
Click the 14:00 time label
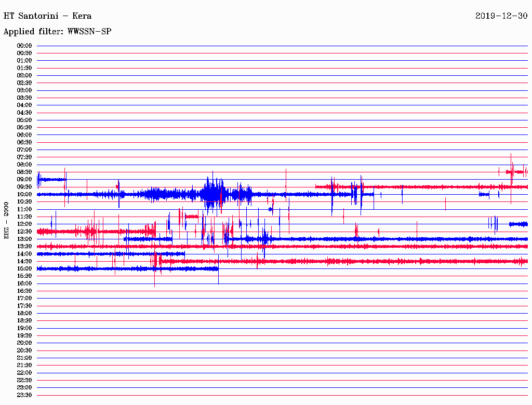coord(24,254)
